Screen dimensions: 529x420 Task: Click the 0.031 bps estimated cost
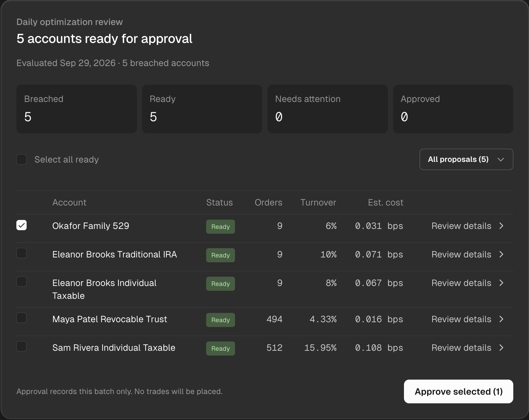[x=379, y=226]
